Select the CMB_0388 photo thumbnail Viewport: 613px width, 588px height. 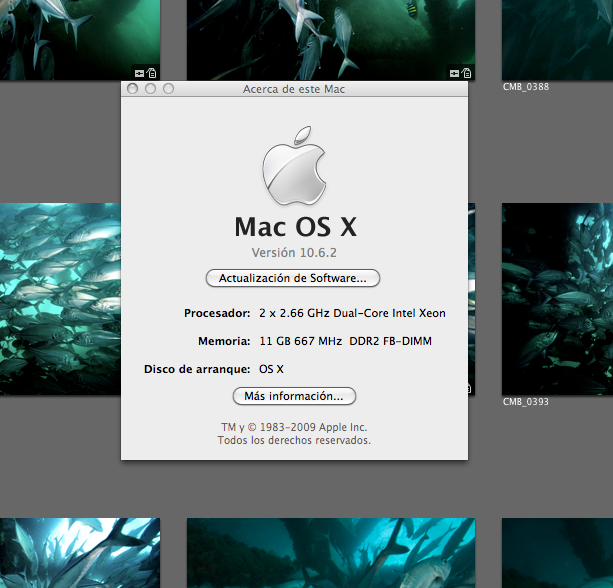coord(557,40)
